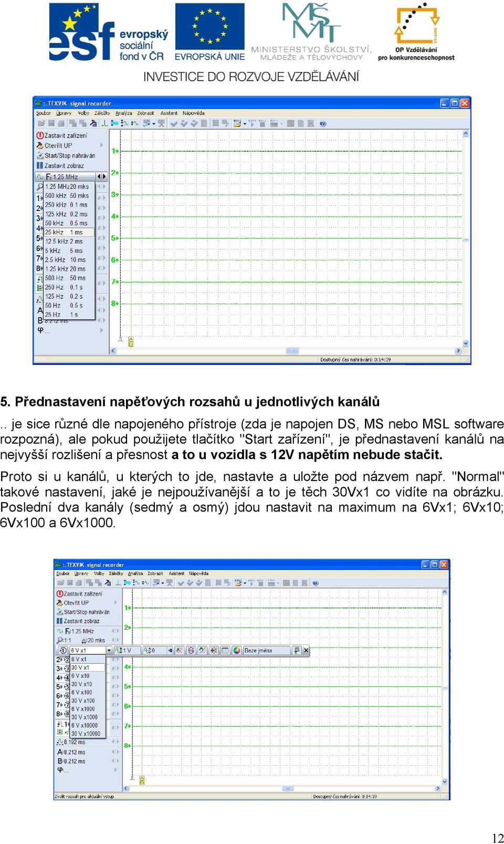Click the calculator-like icon in lower channel toolbar

(225, 650)
